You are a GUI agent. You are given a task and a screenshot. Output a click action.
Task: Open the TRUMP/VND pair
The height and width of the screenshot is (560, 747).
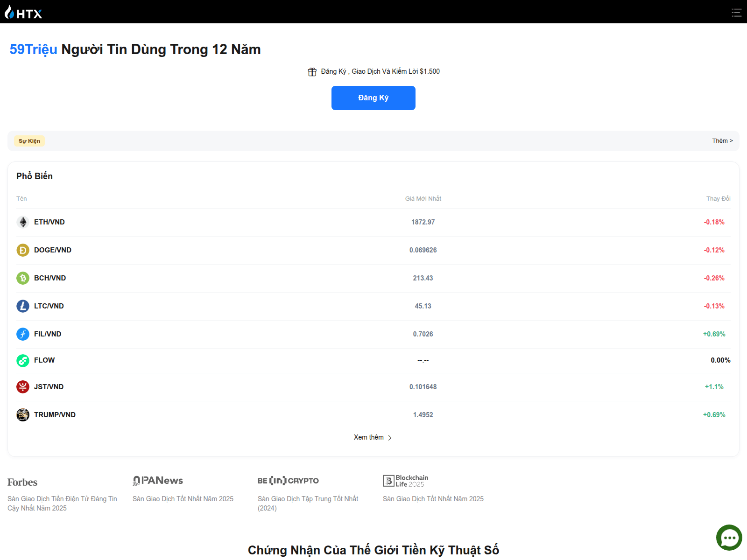point(55,415)
